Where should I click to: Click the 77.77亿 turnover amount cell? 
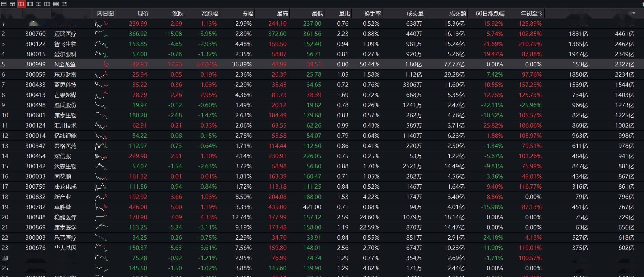454,65
